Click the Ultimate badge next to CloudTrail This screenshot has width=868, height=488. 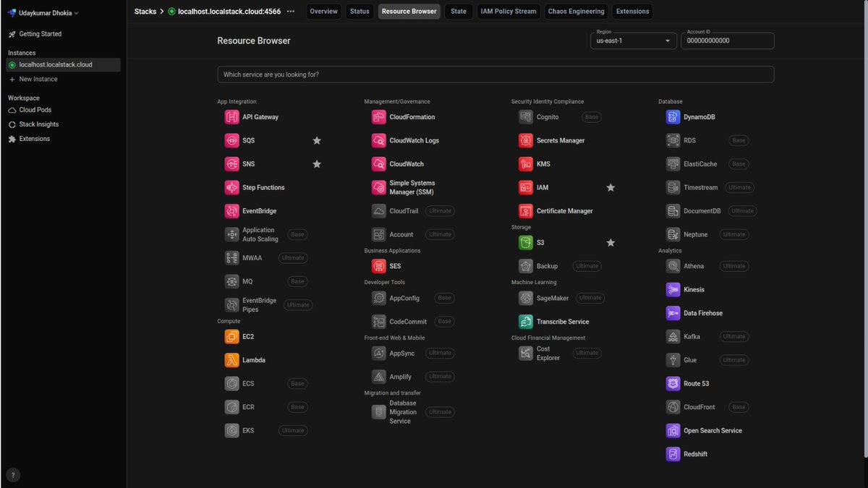pos(441,211)
